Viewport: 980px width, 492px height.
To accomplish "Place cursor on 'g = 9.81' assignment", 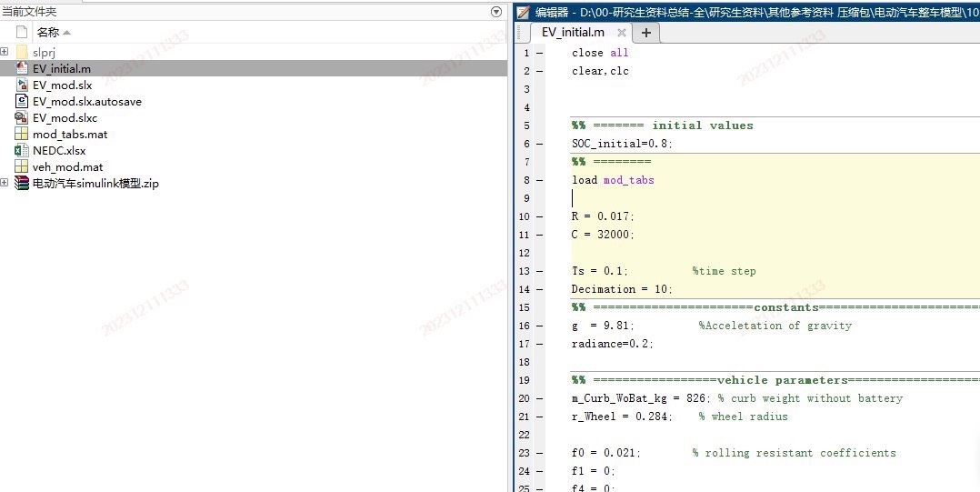I will coord(603,325).
